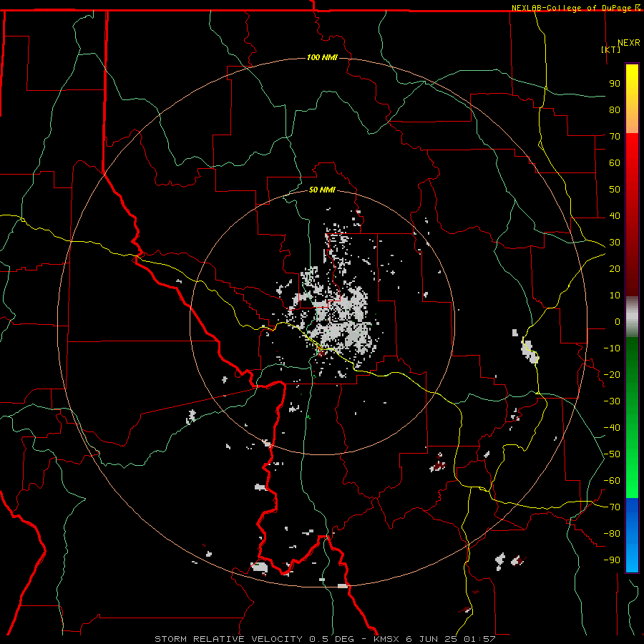Click the "0" value on velocity scale
Image resolution: width=644 pixels, height=644 pixels.
click(x=618, y=322)
